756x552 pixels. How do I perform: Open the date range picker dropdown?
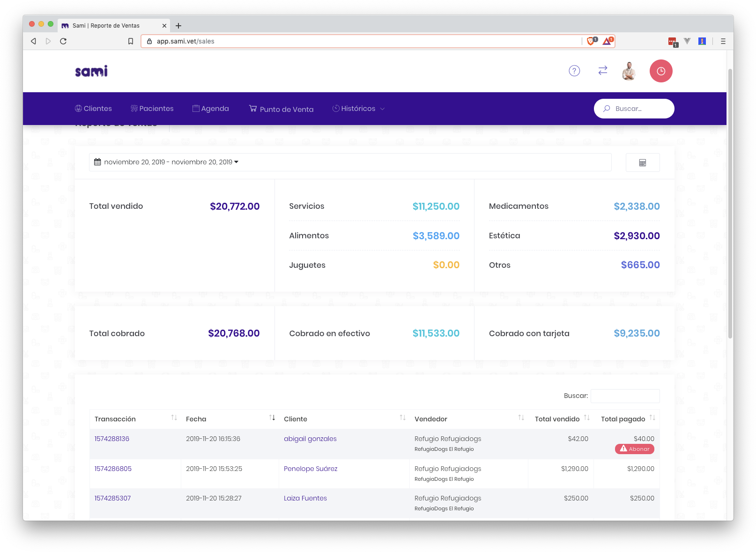point(350,162)
